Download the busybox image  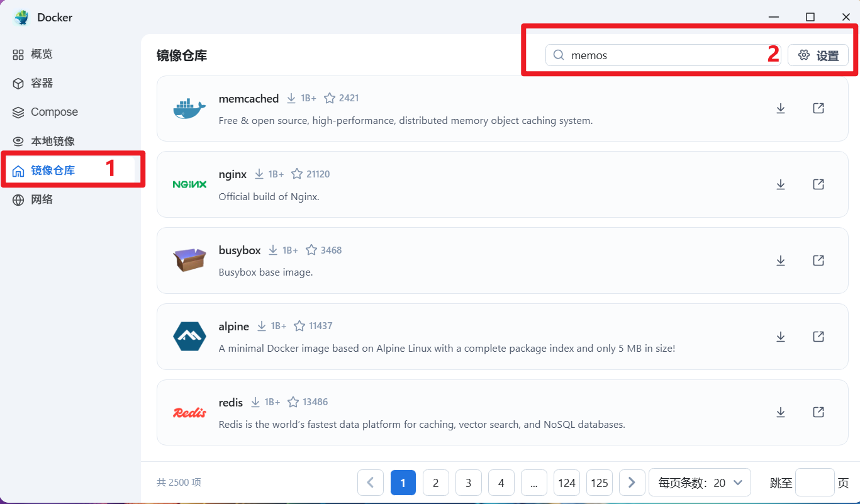(x=781, y=260)
